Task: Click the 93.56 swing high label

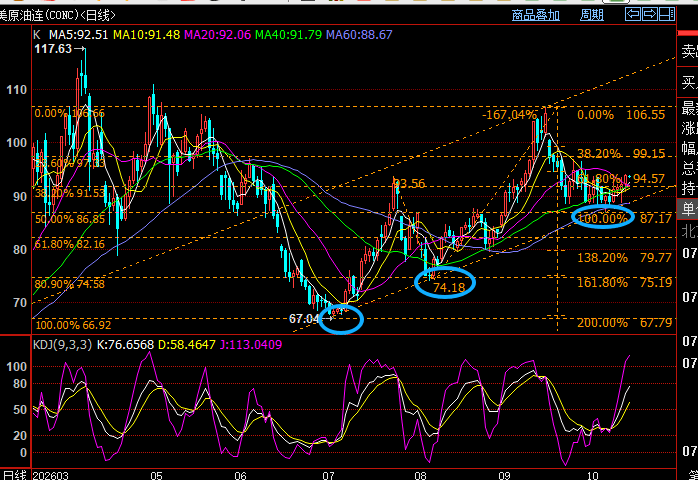Action: pos(409,183)
